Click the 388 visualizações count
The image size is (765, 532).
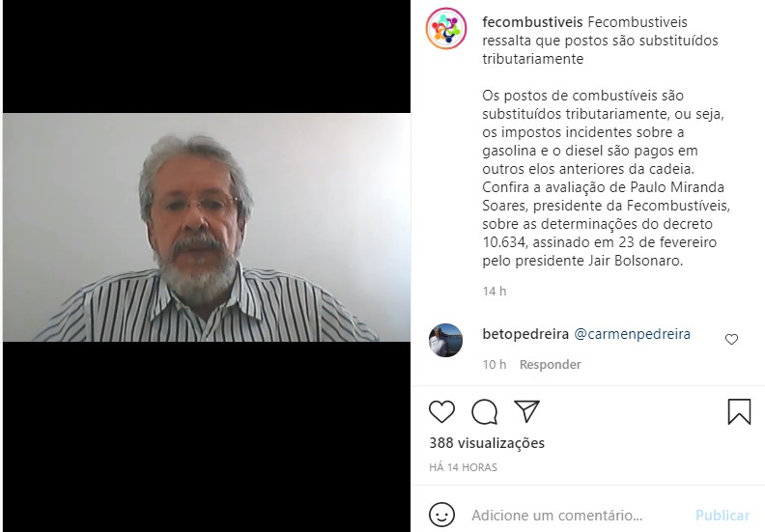tap(487, 443)
